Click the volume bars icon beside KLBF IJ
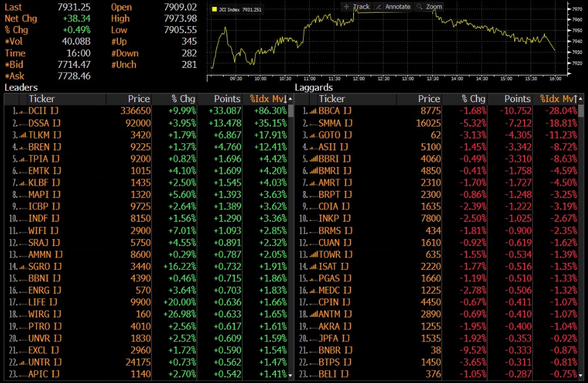The height and width of the screenshot is (383, 588). pyautogui.click(x=23, y=183)
